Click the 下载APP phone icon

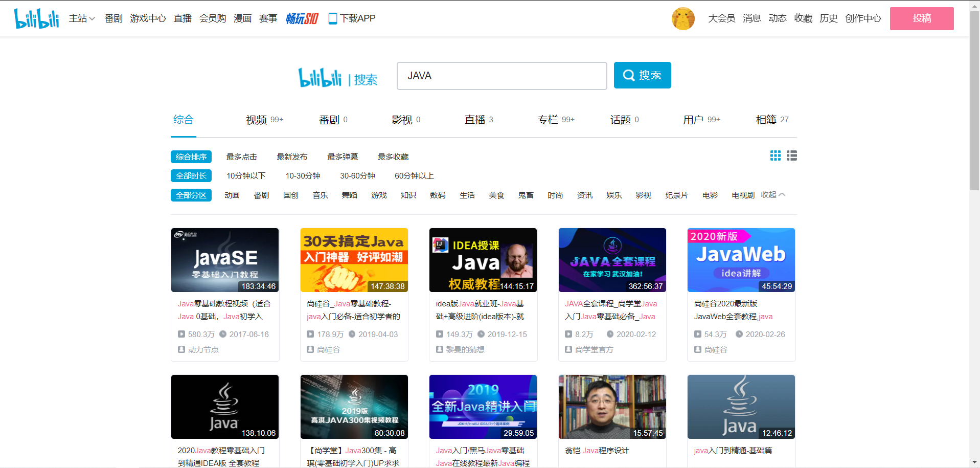[x=333, y=18]
